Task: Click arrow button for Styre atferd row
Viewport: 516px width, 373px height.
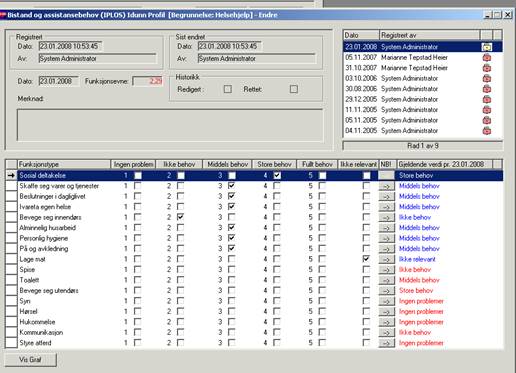Action: tap(387, 343)
